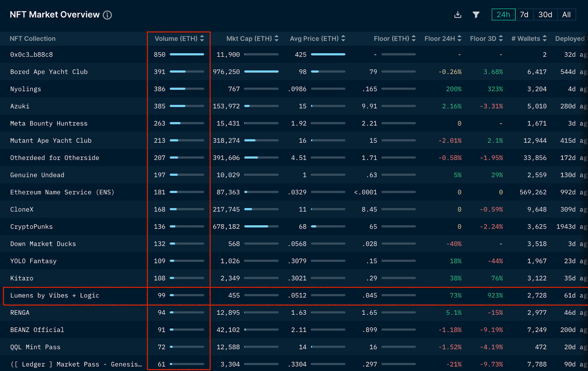Open the Bored Ape Yacht Club collection

point(49,72)
